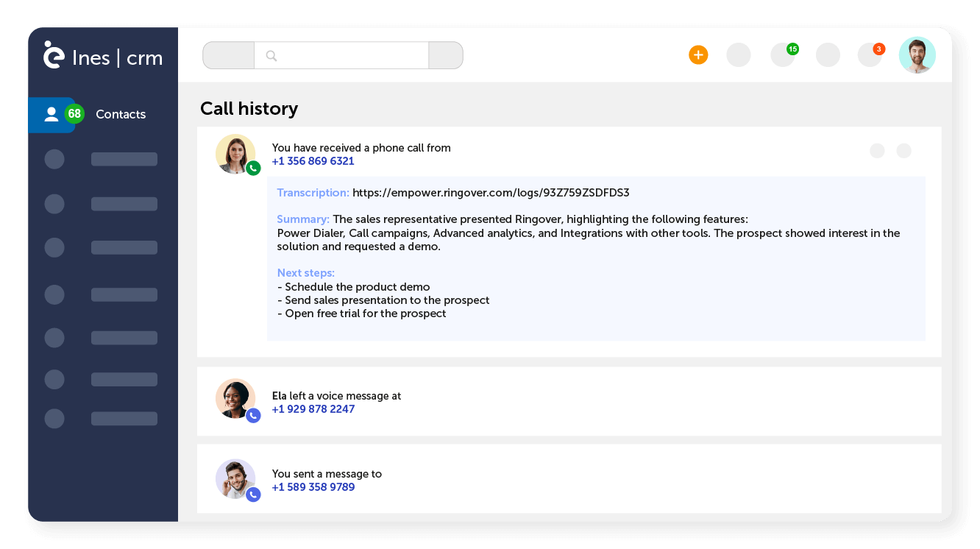Open the first circular top-bar menu icon

(738, 54)
